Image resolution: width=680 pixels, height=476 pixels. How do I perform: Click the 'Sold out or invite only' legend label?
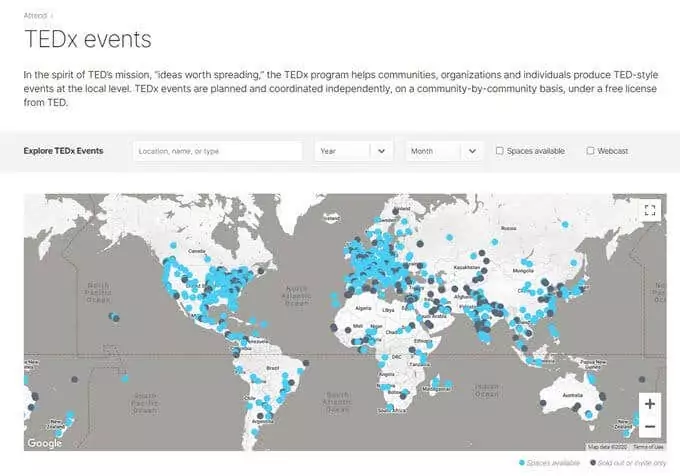[632, 463]
